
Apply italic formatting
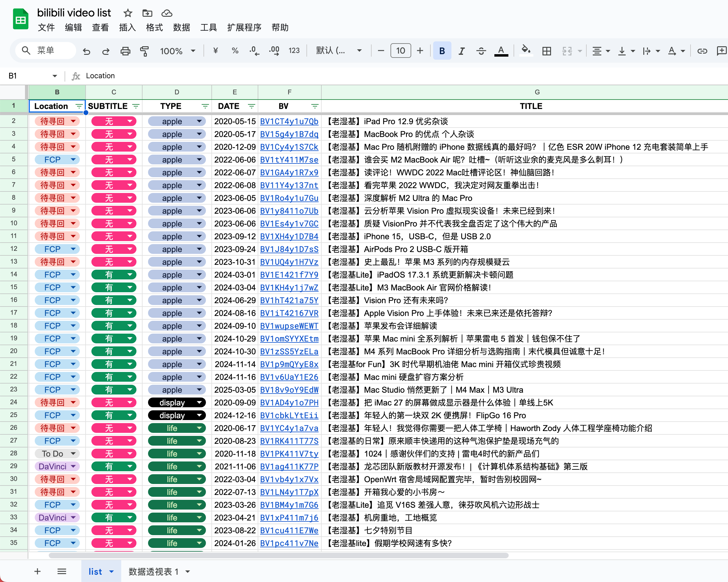[461, 51]
